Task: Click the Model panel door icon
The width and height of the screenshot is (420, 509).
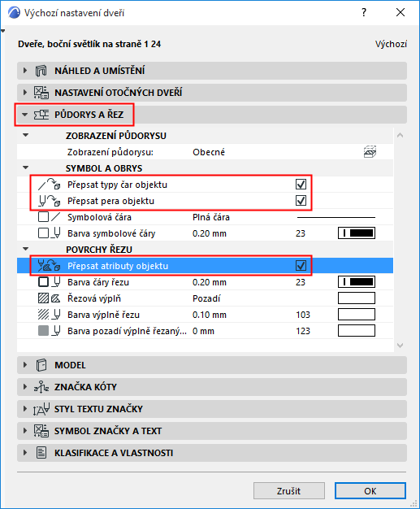Action: click(x=41, y=365)
